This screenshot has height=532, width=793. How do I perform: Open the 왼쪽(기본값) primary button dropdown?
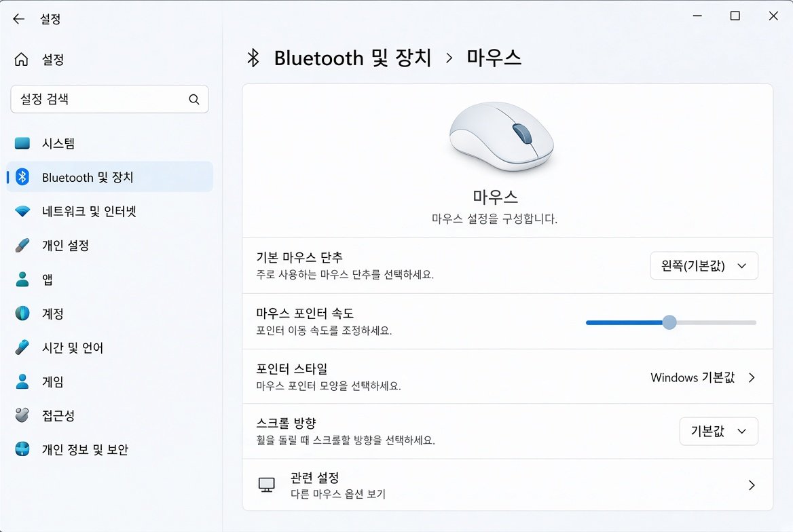(x=704, y=265)
